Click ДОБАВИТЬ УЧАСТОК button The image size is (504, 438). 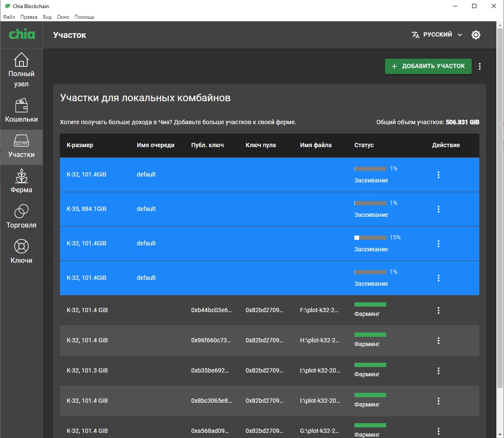coord(428,66)
